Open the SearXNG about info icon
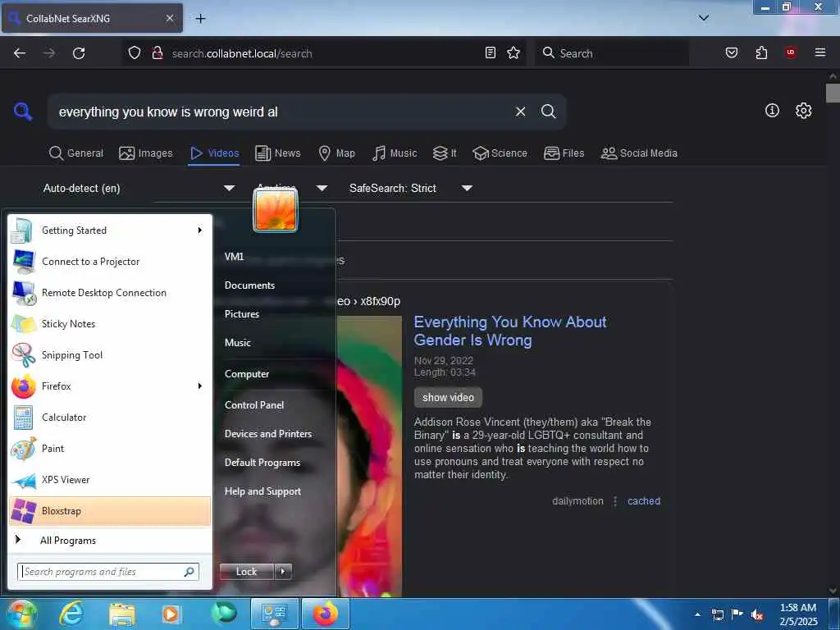Image resolution: width=840 pixels, height=630 pixels. click(x=772, y=111)
